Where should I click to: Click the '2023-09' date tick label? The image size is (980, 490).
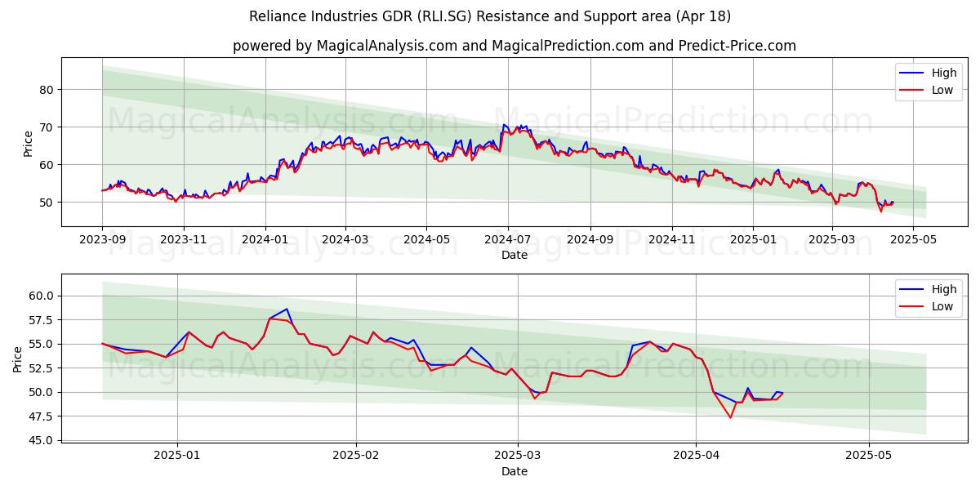click(x=102, y=242)
